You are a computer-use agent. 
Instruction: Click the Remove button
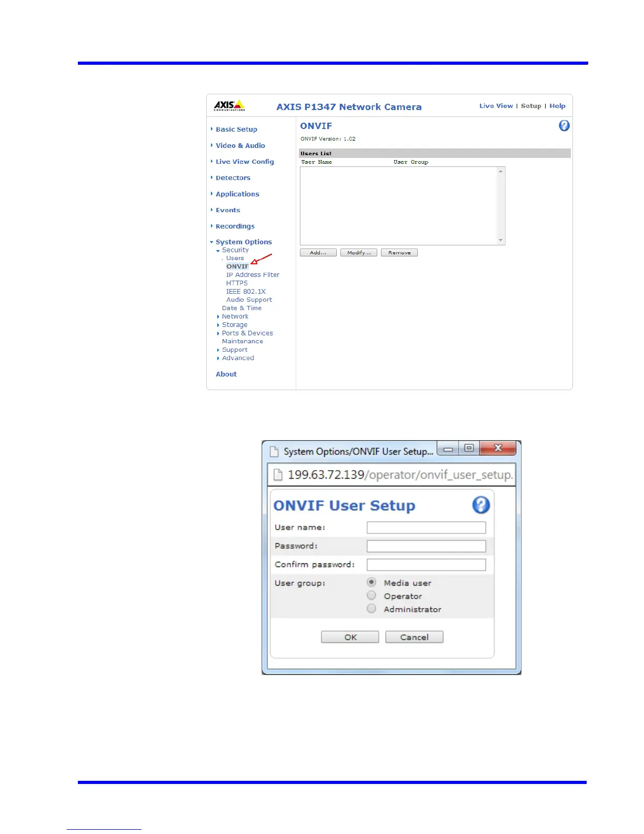click(399, 253)
